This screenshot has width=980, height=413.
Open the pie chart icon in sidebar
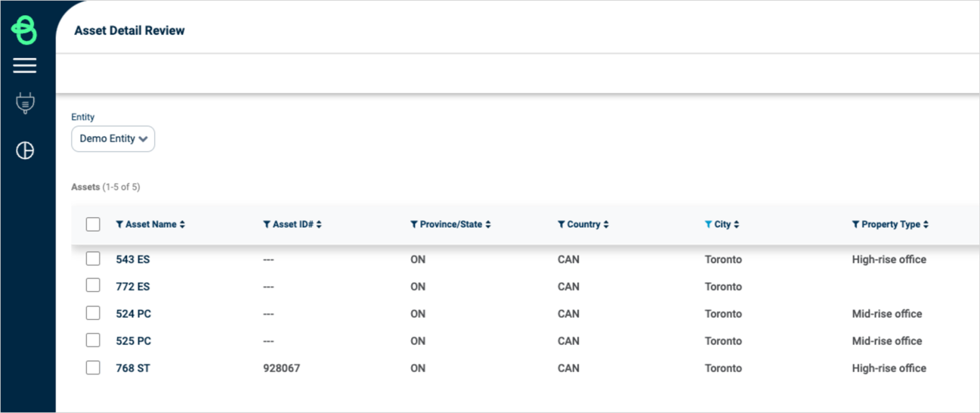pos(25,151)
